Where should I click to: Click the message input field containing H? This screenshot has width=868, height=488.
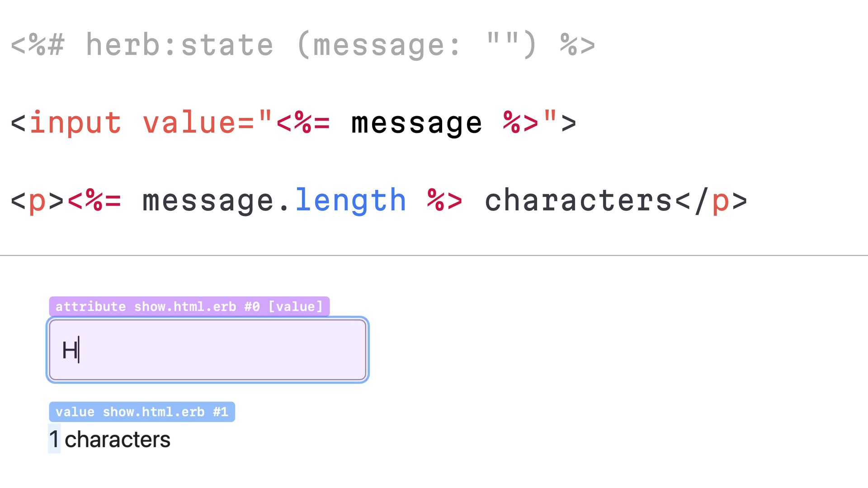coord(208,350)
